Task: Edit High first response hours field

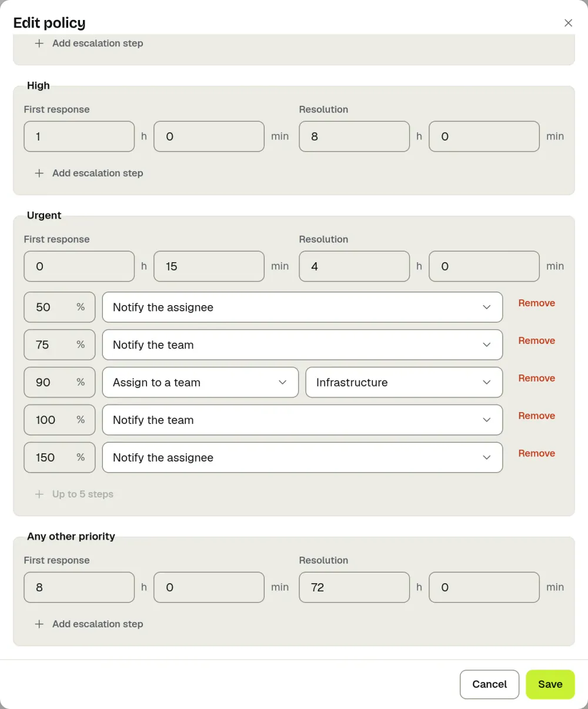Action: coord(79,136)
